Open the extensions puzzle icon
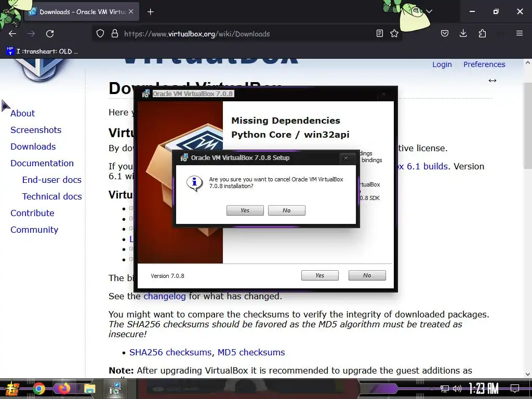 coord(482,33)
